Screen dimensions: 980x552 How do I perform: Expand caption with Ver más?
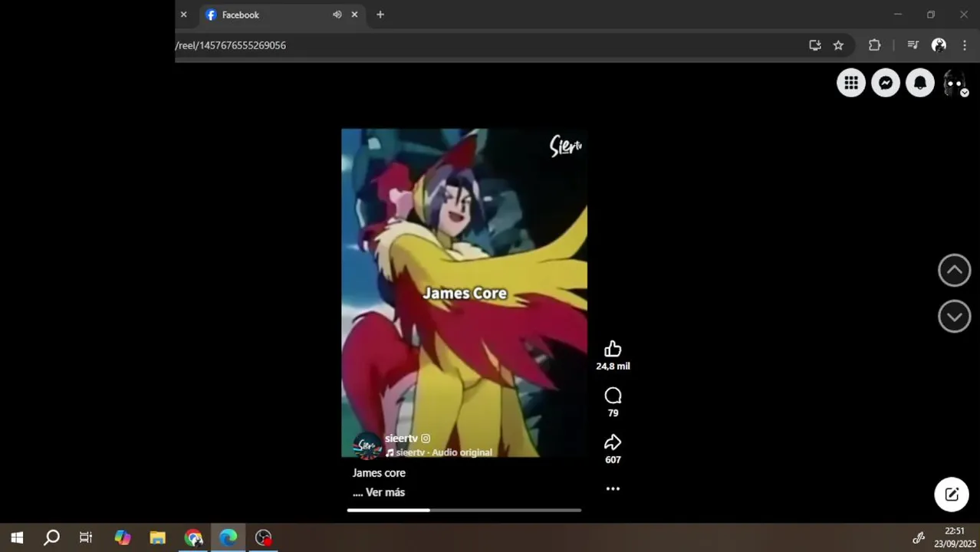coord(385,492)
